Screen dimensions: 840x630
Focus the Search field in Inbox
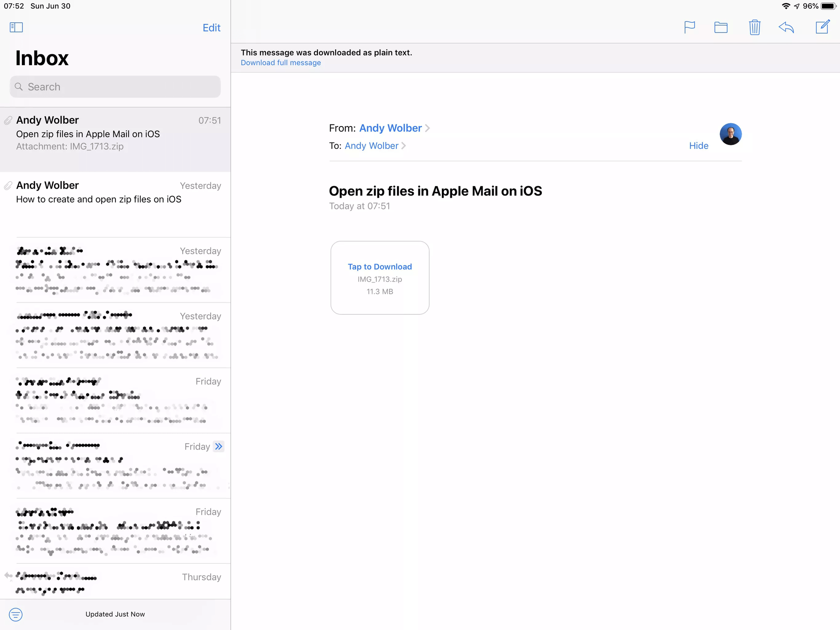[x=115, y=87]
